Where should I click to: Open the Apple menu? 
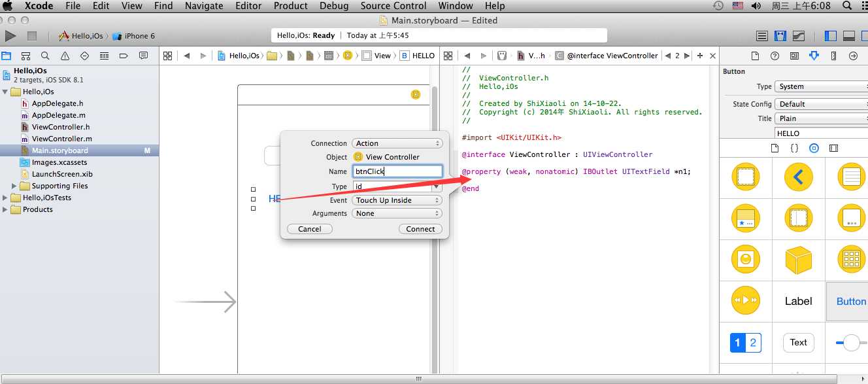8,6
